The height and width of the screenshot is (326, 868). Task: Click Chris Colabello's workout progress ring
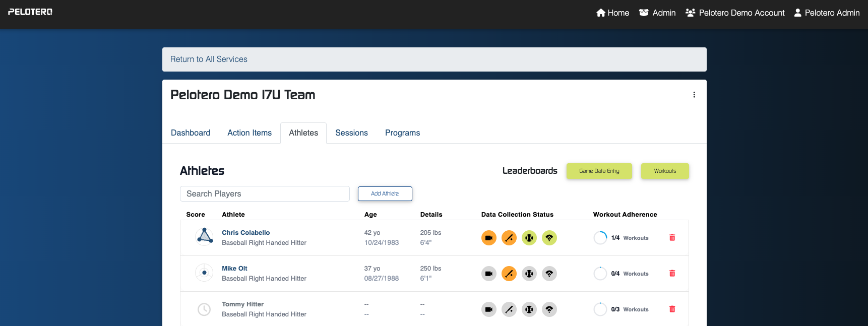600,238
